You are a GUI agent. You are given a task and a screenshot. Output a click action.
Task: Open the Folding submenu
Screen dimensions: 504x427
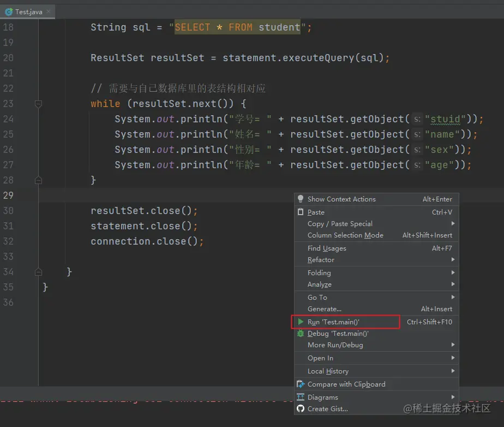376,273
